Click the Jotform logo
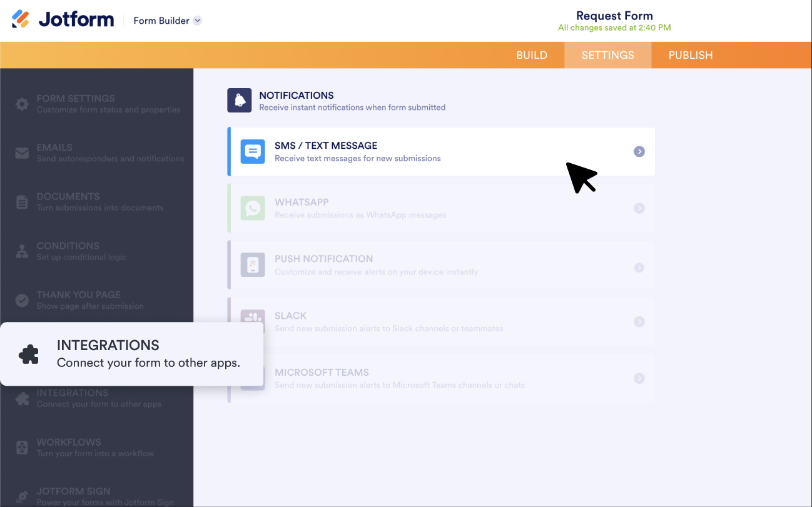The height and width of the screenshot is (507, 812). coord(63,19)
